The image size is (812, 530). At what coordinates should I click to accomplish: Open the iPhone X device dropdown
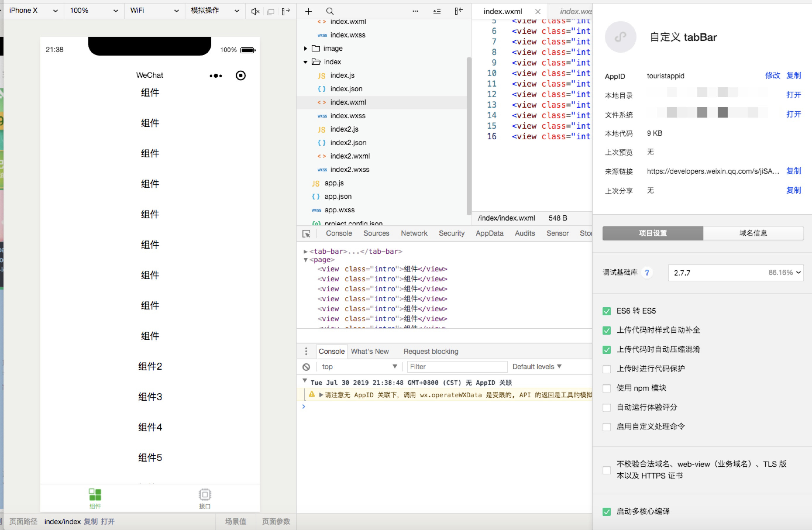pos(33,11)
